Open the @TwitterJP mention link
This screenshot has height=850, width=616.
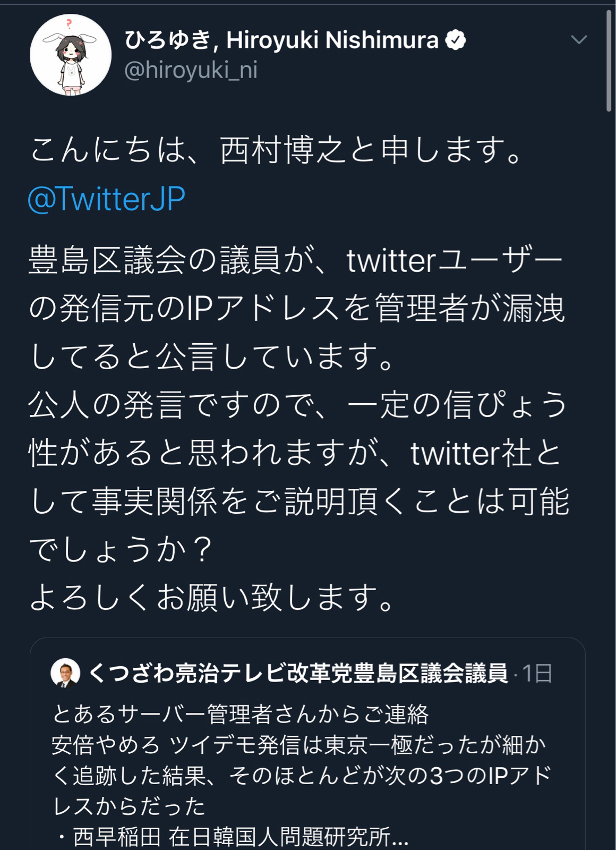[x=106, y=199]
